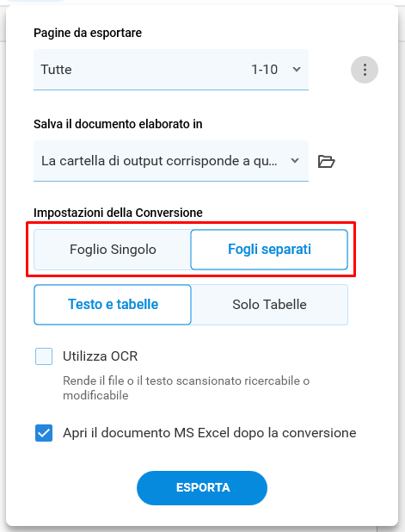405x532 pixels.
Task: Click the open folder browse icon
Action: pos(326,161)
